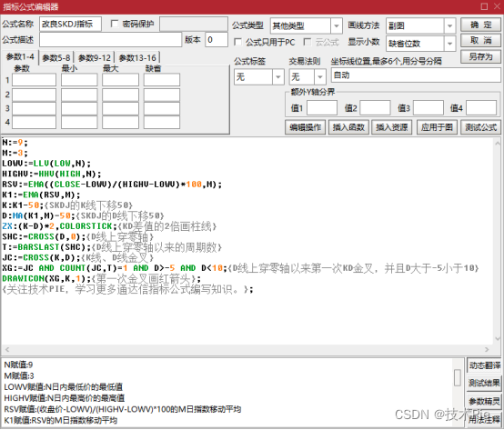Screen dimensions: 504x430
Task: Click the 应用于图 apply-to-chart button
Action: click(437, 127)
